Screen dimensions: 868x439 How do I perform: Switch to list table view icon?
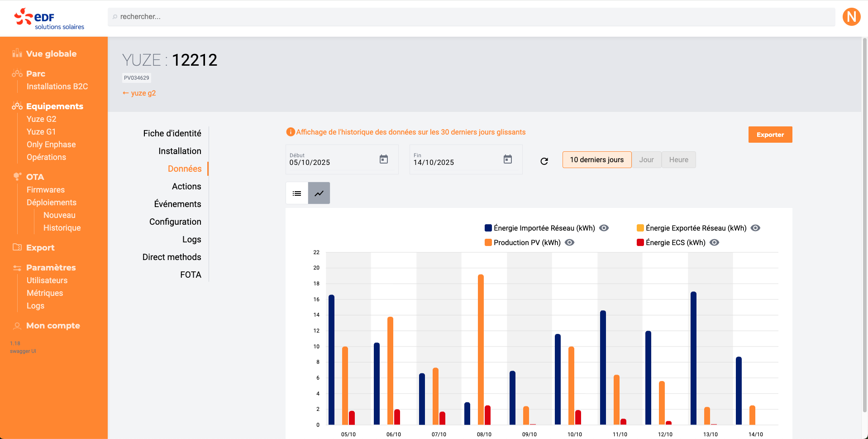[297, 193]
